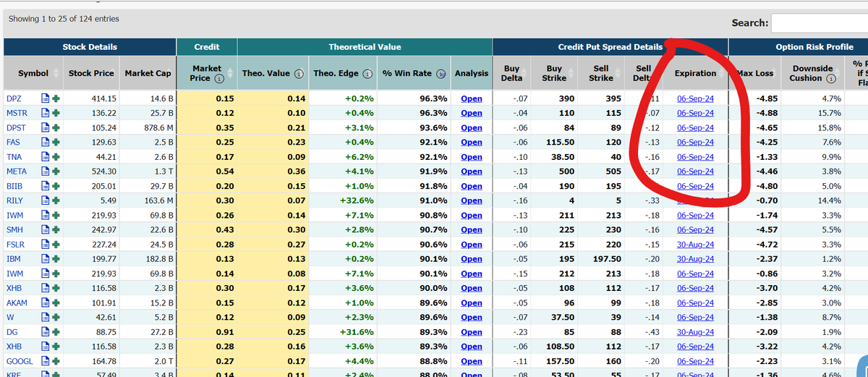Click the 30-Aug-24 expiration link for IBM
Screen dimensions: 868x377
tap(695, 259)
